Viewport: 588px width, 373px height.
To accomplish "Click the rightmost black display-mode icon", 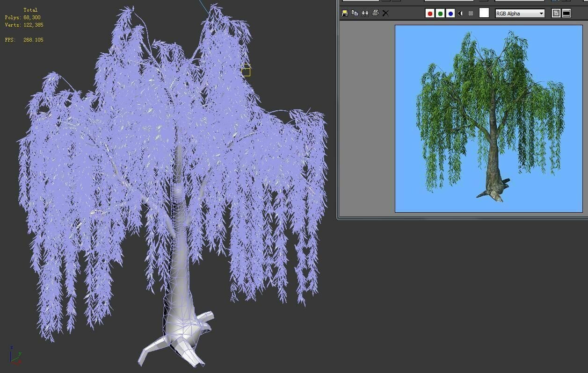I will tap(566, 13).
